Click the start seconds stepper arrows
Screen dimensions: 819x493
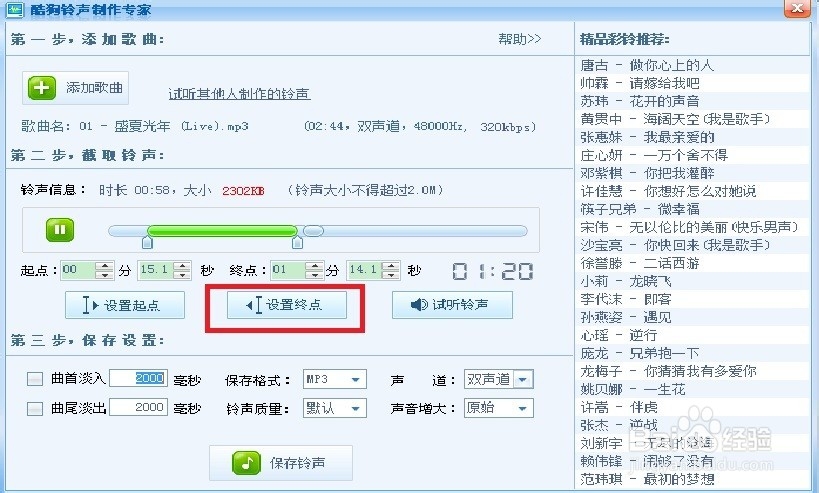tap(182, 270)
